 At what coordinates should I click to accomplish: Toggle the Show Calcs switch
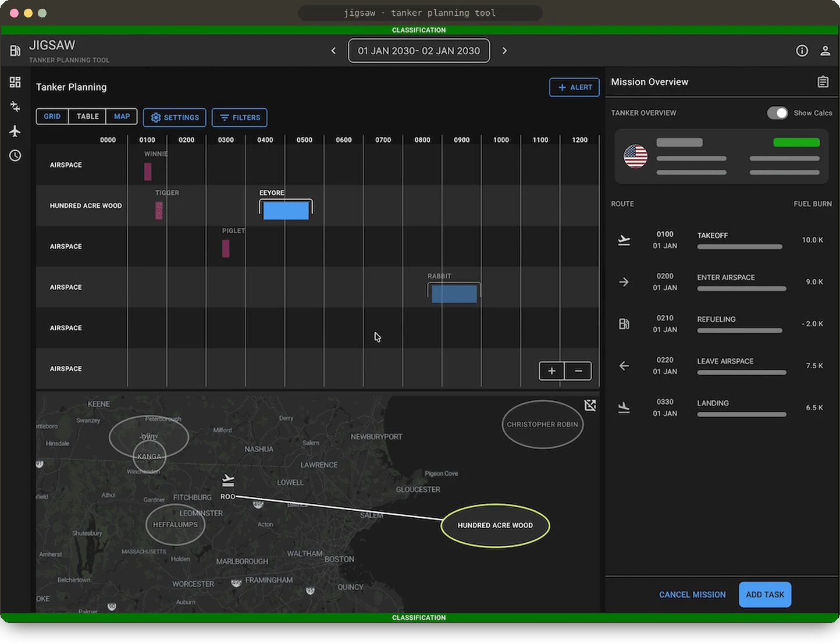[x=777, y=113]
